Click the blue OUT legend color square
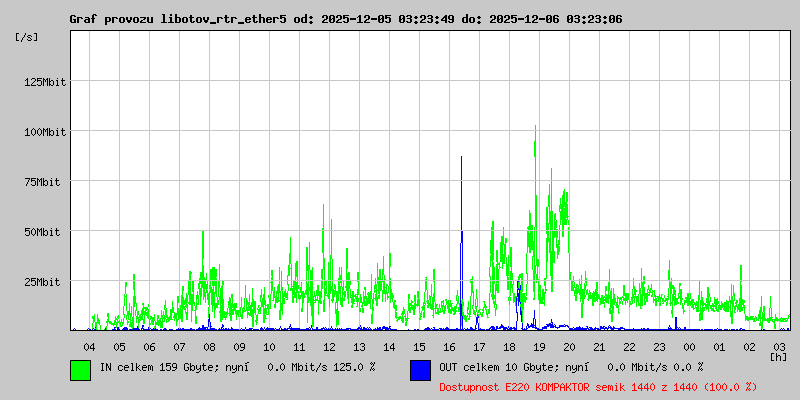Image resolution: width=800 pixels, height=400 pixels. tap(420, 369)
